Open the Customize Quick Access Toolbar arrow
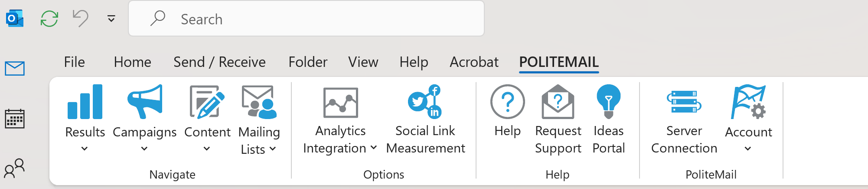Viewport: 868px width, 189px height. pyautogui.click(x=111, y=19)
